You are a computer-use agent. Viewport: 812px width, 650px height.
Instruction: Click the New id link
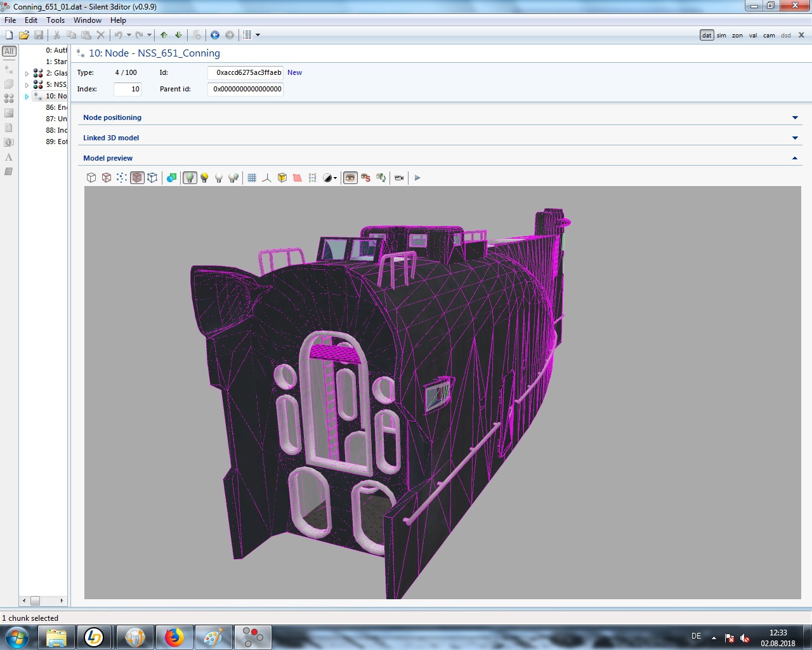(x=294, y=72)
